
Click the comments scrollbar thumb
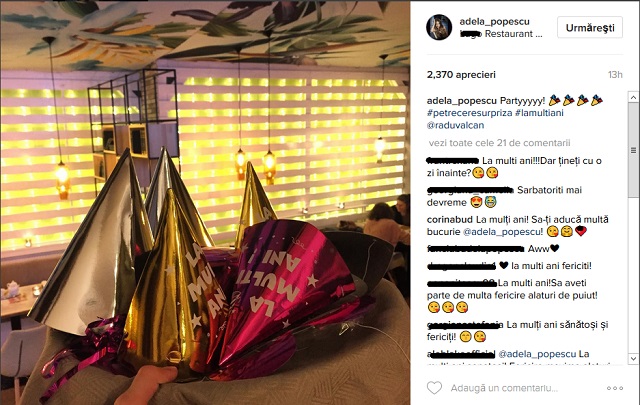click(x=633, y=150)
